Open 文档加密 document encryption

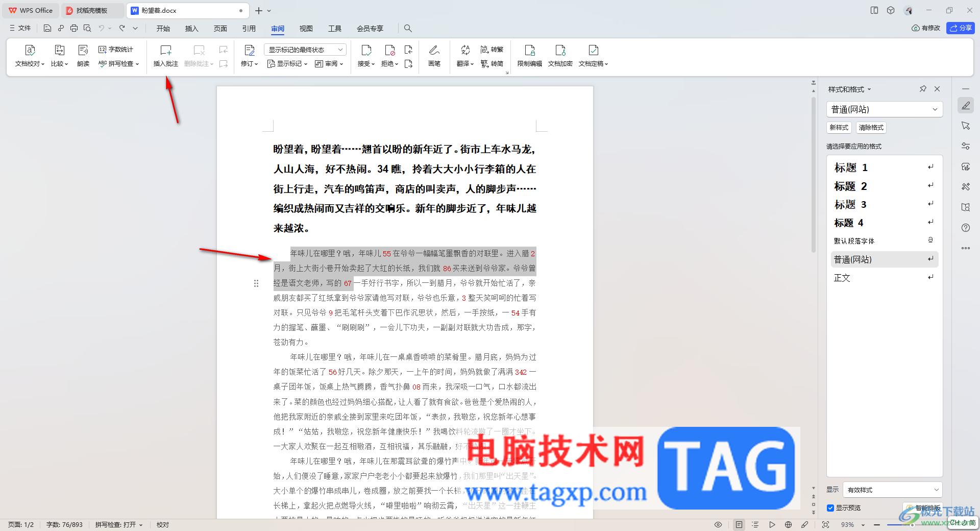560,56
